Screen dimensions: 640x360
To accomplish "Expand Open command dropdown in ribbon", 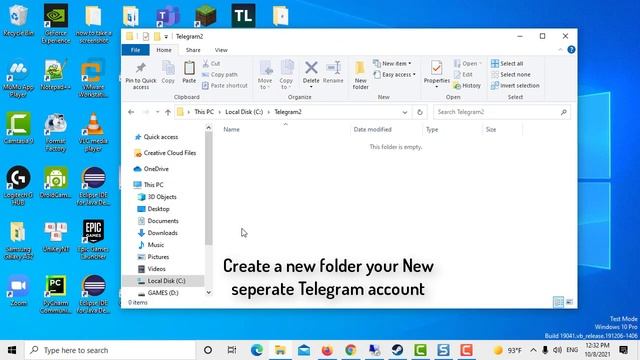I will 480,64.
